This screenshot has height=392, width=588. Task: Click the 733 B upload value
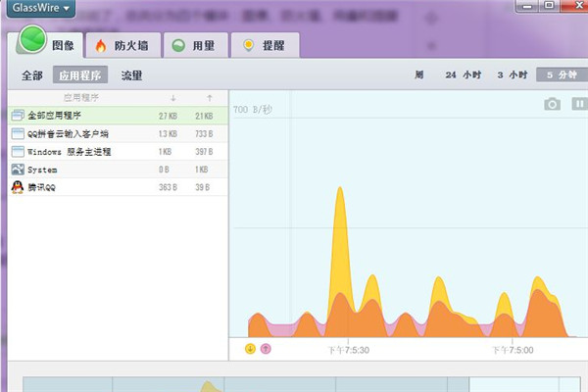click(x=204, y=134)
